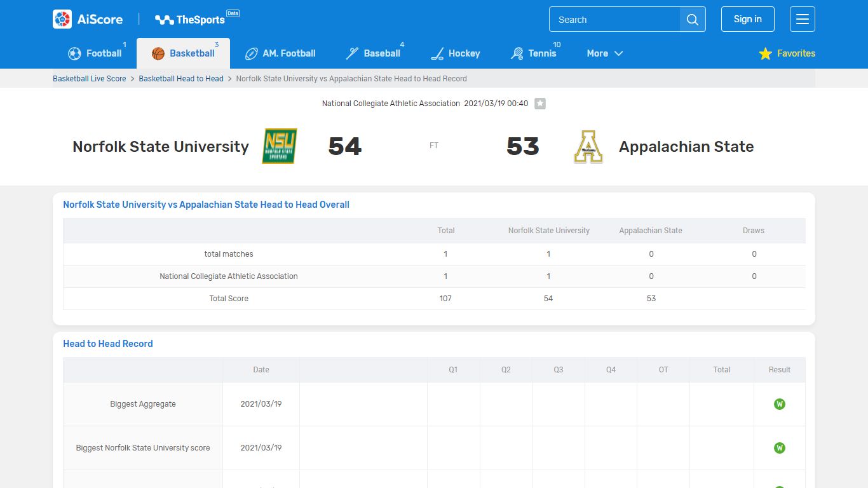Click the Appalachian State team logo
The width and height of the screenshot is (868, 488).
point(588,146)
